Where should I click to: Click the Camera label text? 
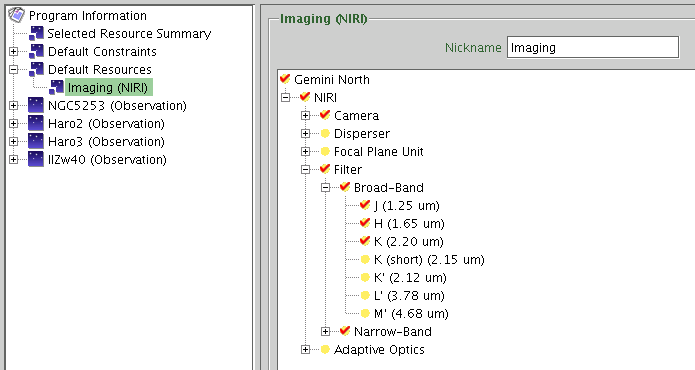[356, 116]
